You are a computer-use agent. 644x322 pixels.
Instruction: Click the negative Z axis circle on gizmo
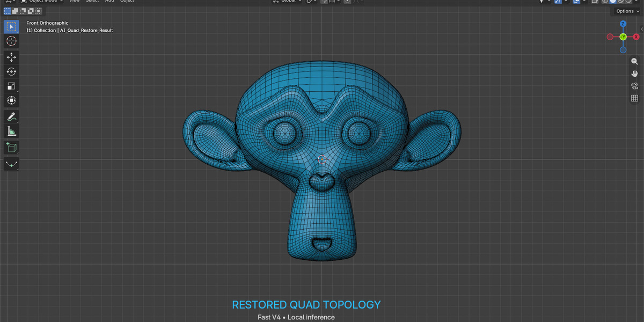(x=623, y=50)
